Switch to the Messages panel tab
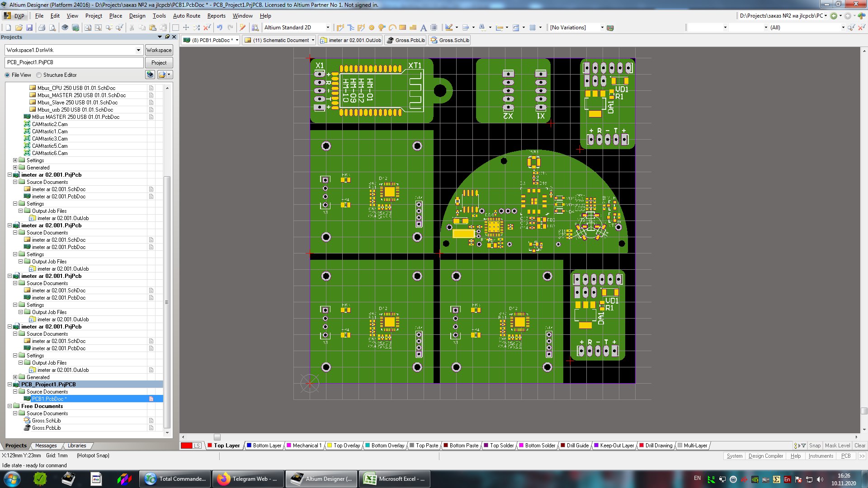The height and width of the screenshot is (488, 868). point(46,446)
